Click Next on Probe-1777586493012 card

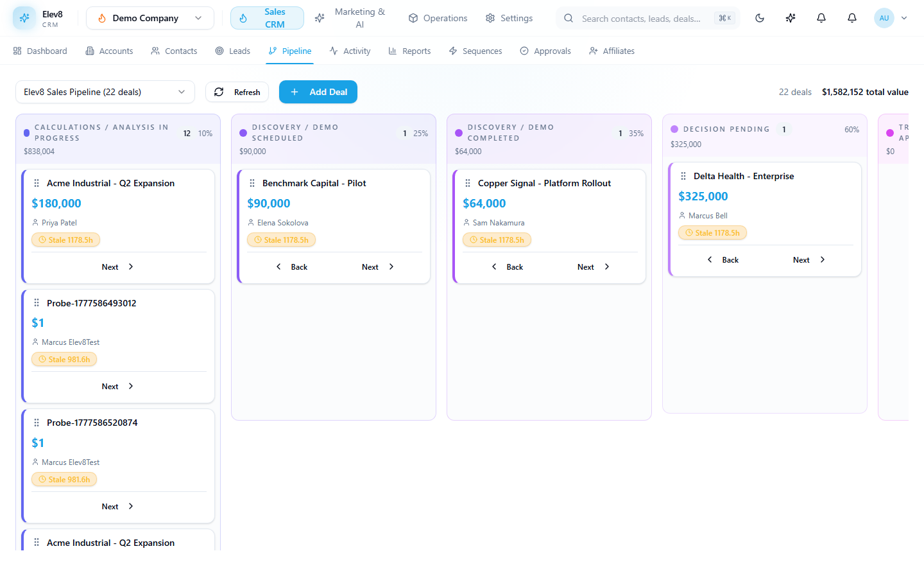point(118,386)
